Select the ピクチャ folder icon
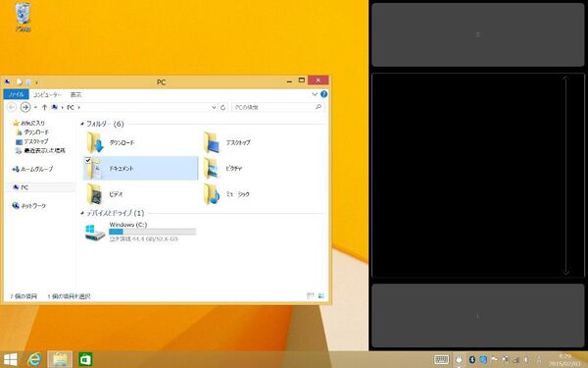The width and height of the screenshot is (588, 368). coord(212,168)
